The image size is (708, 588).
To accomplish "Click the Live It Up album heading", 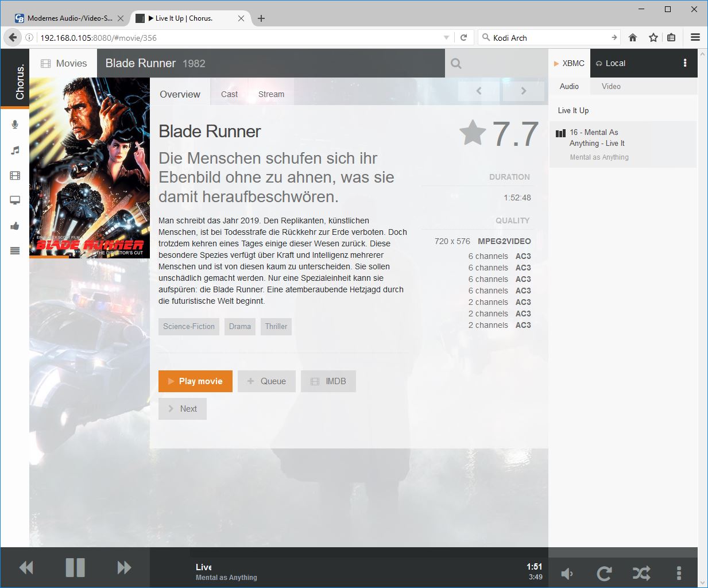I will point(573,110).
